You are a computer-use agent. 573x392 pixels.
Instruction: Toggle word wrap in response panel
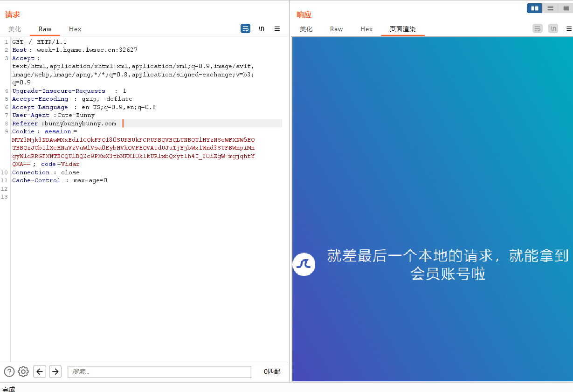point(537,28)
